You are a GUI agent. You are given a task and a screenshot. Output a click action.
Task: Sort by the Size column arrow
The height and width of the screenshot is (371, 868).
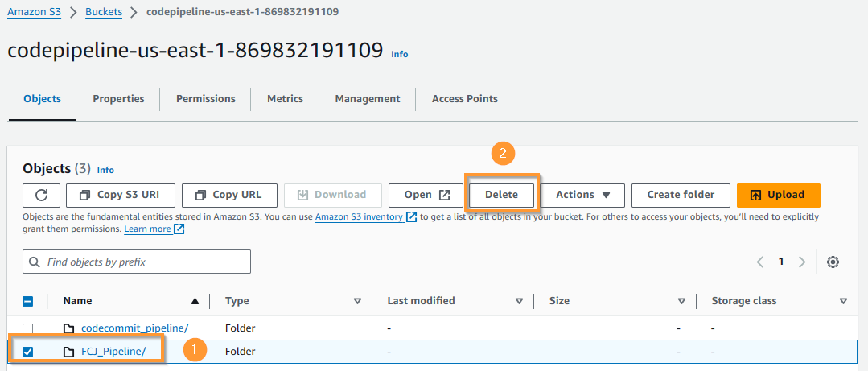681,301
